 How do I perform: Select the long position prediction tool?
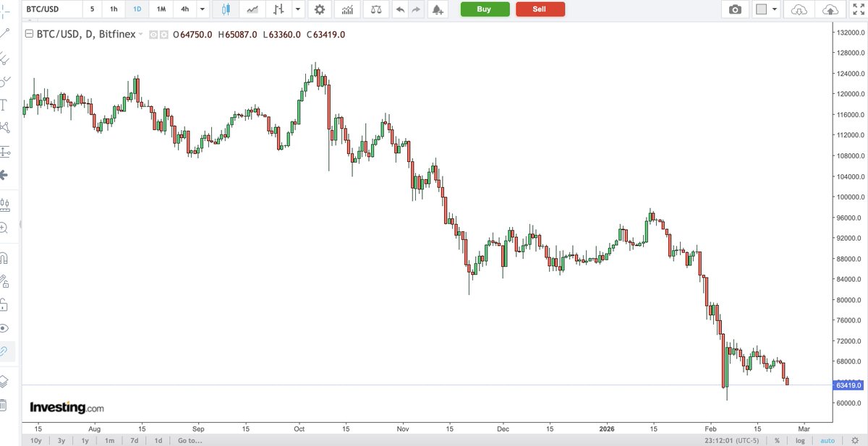(x=5, y=152)
